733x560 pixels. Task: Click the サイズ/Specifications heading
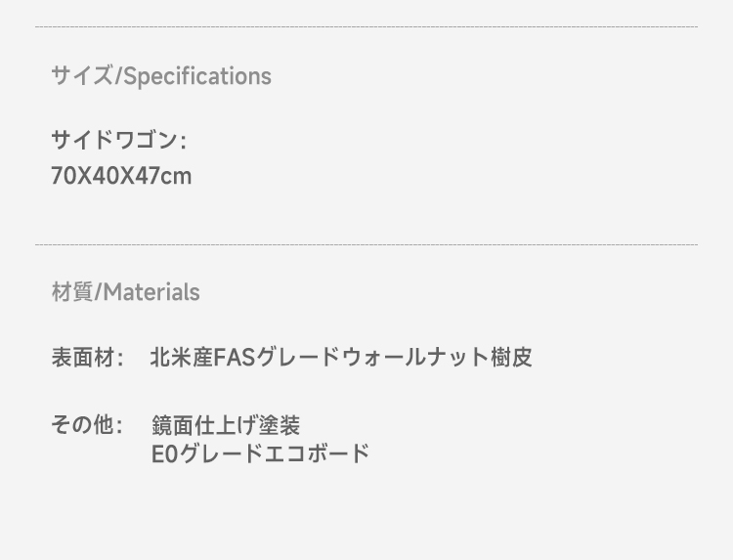coord(161,75)
